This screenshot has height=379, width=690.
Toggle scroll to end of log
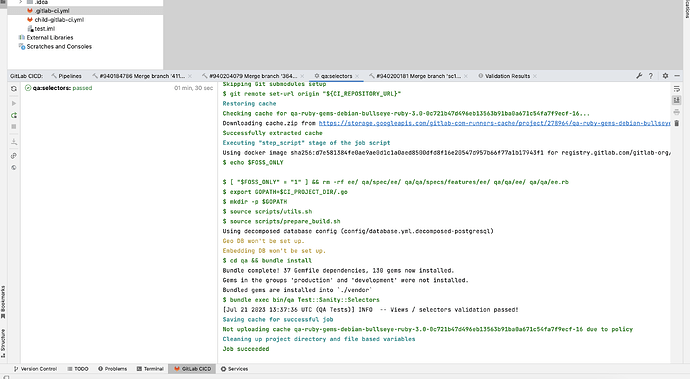pyautogui.click(x=677, y=100)
